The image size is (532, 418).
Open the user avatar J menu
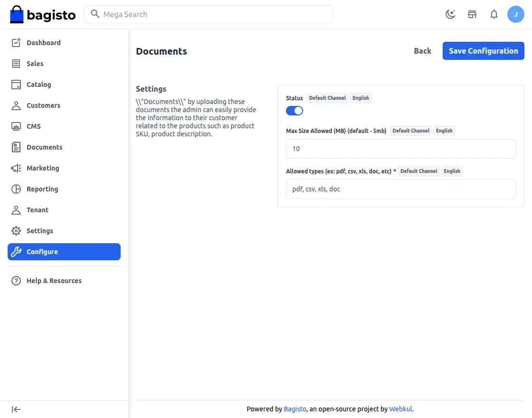point(516,14)
